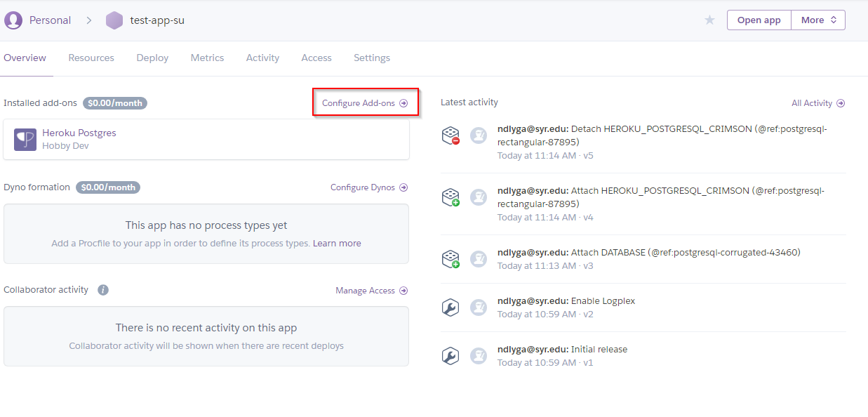Image resolution: width=868 pixels, height=417 pixels.
Task: Click the Enable Logplex activity text
Action: (x=603, y=300)
